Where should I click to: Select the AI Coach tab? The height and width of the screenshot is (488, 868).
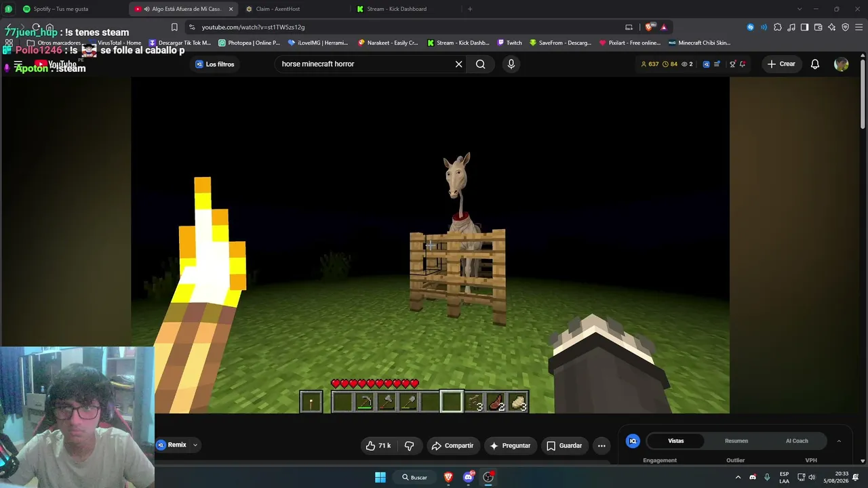coord(797,441)
